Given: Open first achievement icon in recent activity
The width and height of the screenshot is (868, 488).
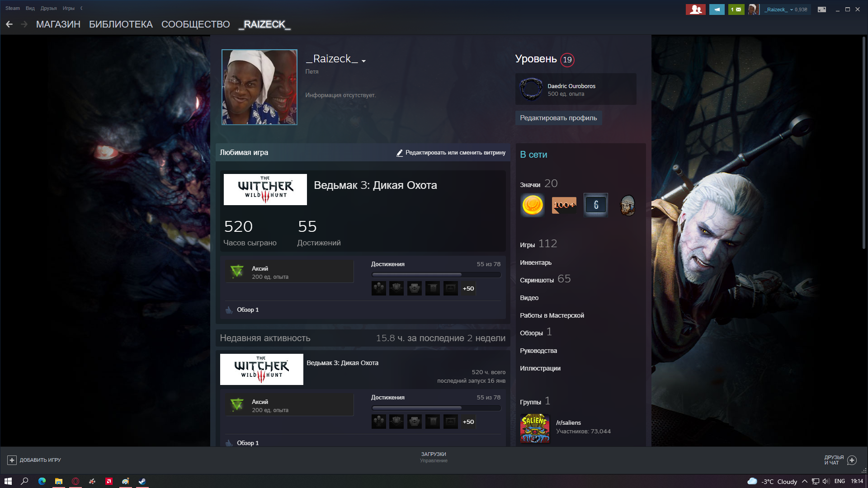Looking at the screenshot, I should click(x=379, y=422).
